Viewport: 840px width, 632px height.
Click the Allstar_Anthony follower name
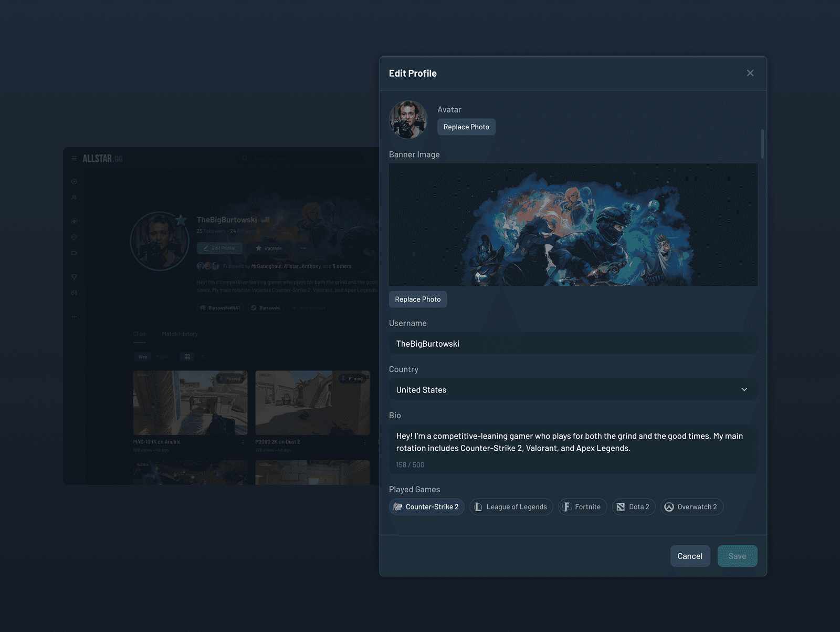coord(302,266)
